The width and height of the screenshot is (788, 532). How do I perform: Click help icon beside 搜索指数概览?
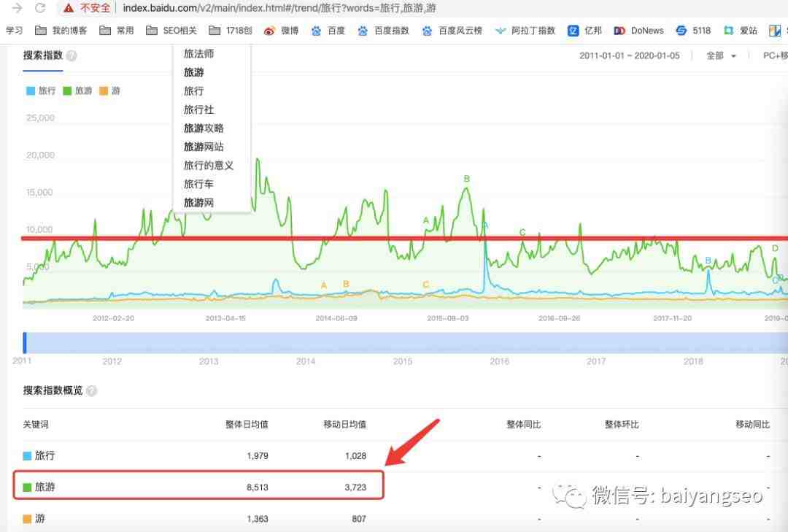click(91, 391)
